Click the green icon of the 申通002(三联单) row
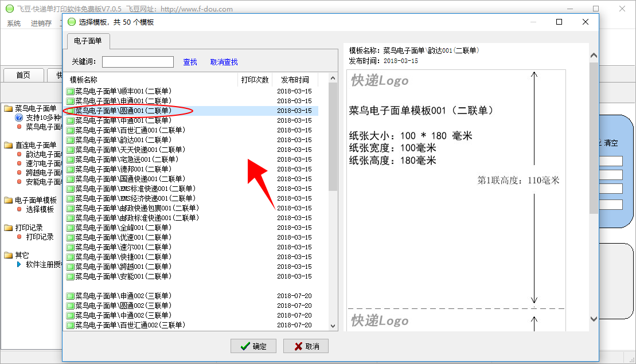Viewport: 636px width, 364px height. [70, 296]
